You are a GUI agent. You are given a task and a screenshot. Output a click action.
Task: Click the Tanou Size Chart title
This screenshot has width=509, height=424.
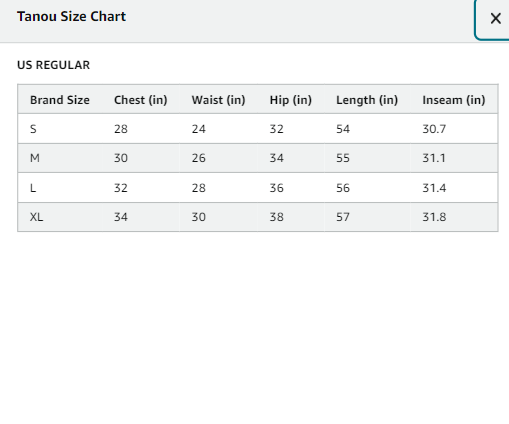coord(71,16)
